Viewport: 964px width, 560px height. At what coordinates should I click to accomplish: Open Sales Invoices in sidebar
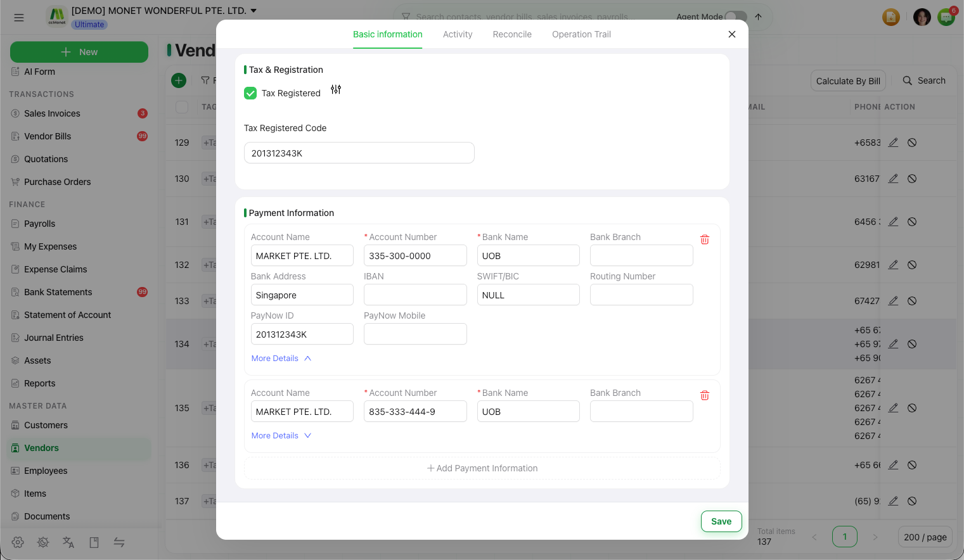coord(79,113)
